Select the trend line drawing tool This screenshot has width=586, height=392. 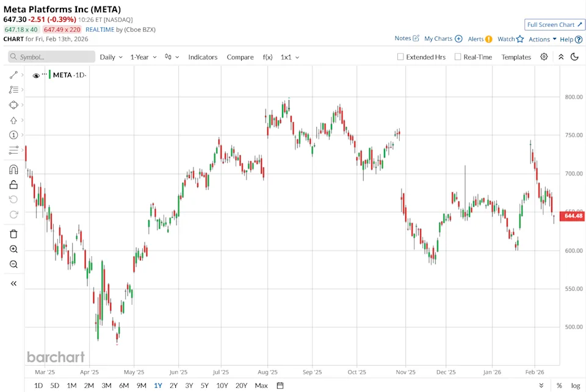click(x=13, y=75)
